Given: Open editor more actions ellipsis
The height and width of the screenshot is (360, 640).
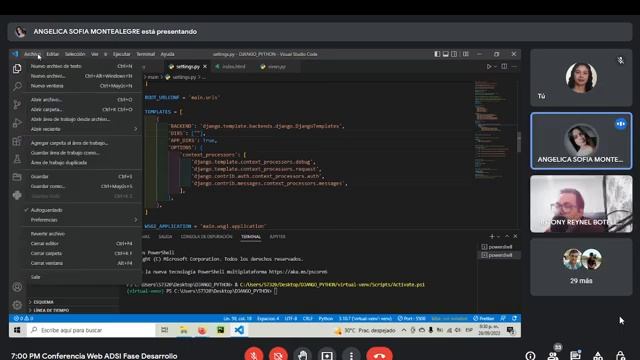Looking at the screenshot, I should (514, 67).
